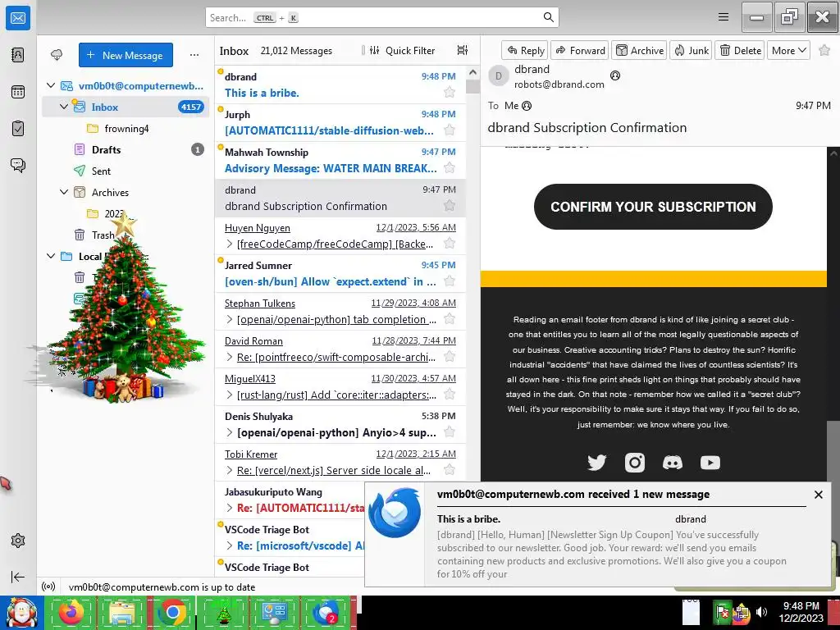
Task: Toggle star on Stephan Tulkens message
Action: point(450,319)
